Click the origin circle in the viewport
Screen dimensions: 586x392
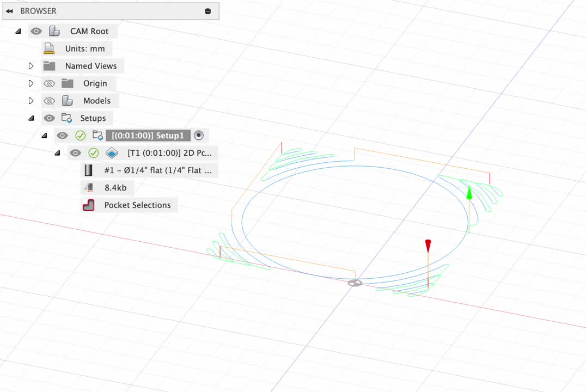pyautogui.click(x=355, y=283)
